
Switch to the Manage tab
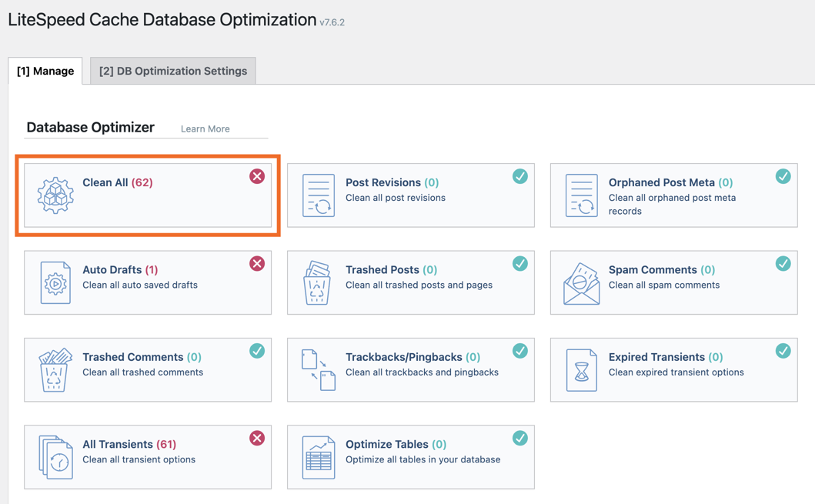click(45, 71)
